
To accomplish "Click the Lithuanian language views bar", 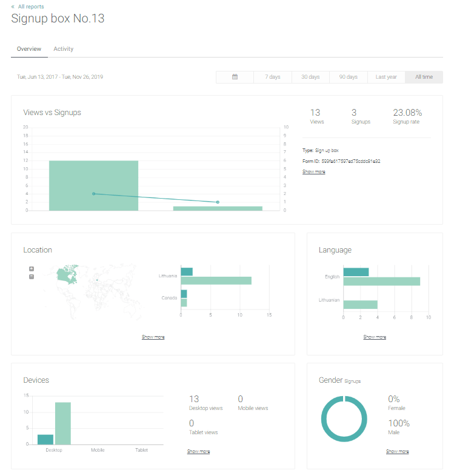I will click(x=361, y=305).
